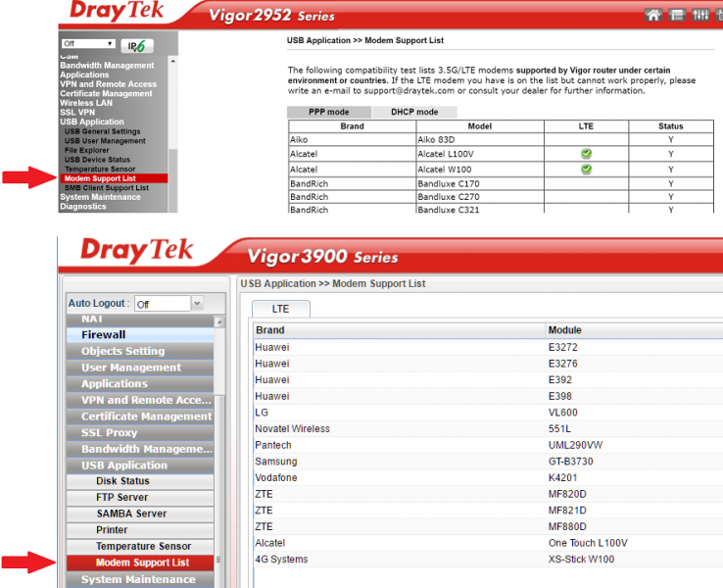Screen dimensions: 723x588
Task: Open SSL VPN menu item
Action: pos(77,112)
